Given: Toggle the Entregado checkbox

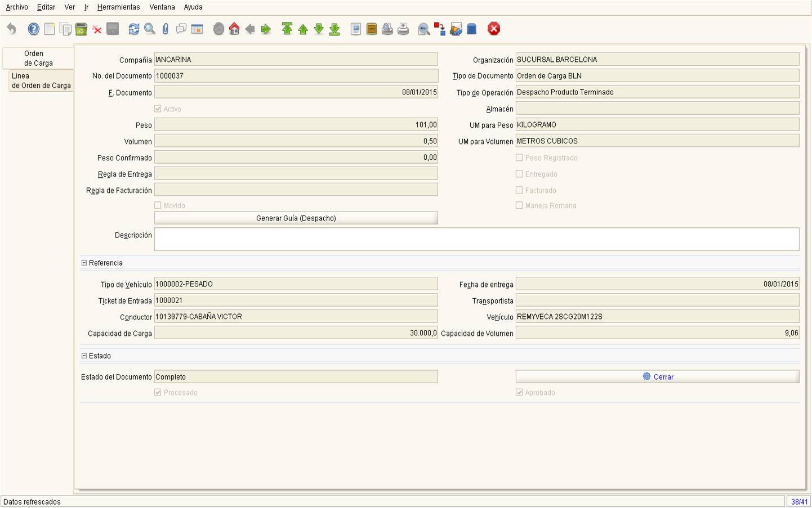Looking at the screenshot, I should [519, 174].
